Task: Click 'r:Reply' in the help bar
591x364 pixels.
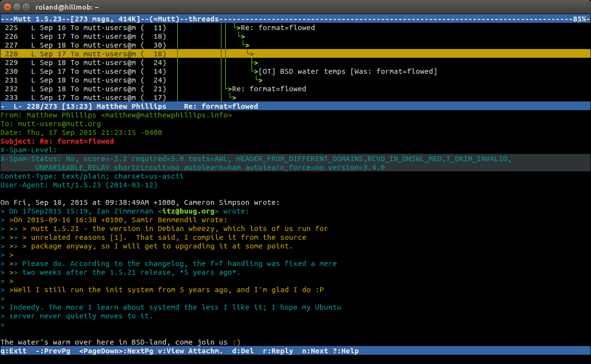Action: (278, 351)
